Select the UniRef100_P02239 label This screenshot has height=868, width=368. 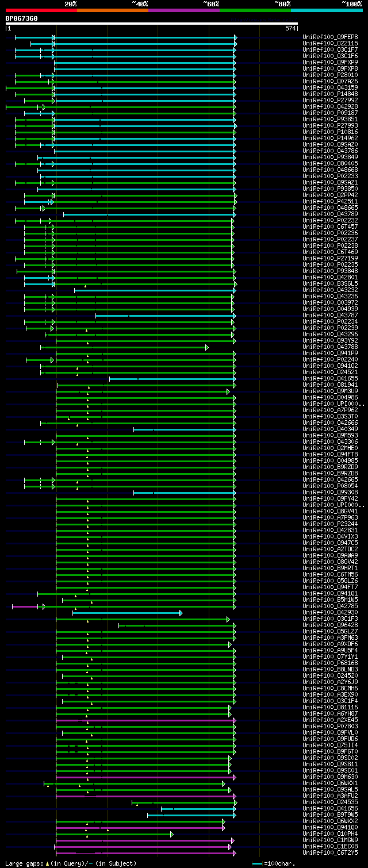tap(329, 328)
